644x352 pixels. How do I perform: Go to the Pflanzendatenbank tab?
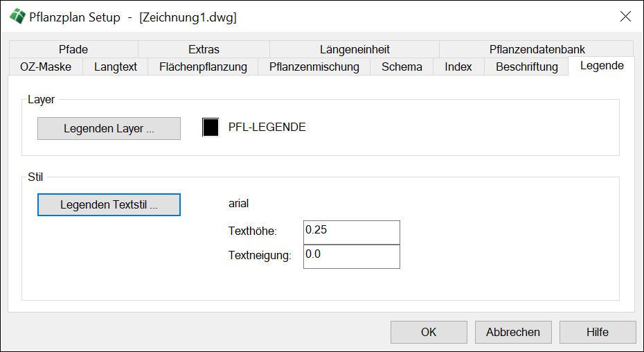[x=537, y=49]
